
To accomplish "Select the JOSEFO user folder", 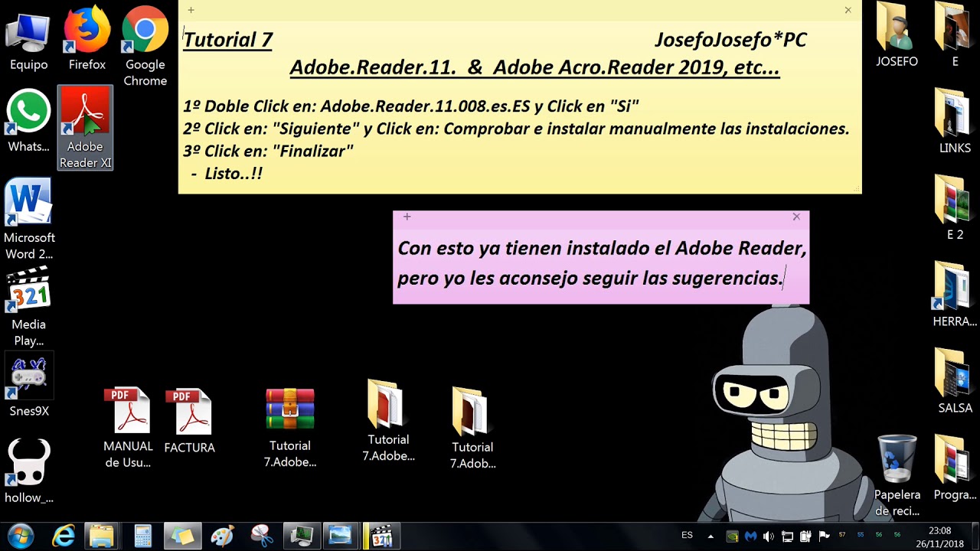I will click(897, 34).
